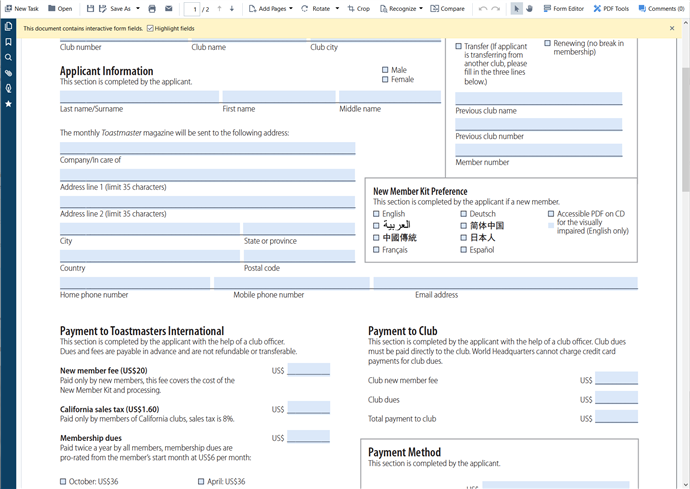The width and height of the screenshot is (690, 489).
Task: Click the vertical scrollbar thumb
Action: tap(686, 129)
